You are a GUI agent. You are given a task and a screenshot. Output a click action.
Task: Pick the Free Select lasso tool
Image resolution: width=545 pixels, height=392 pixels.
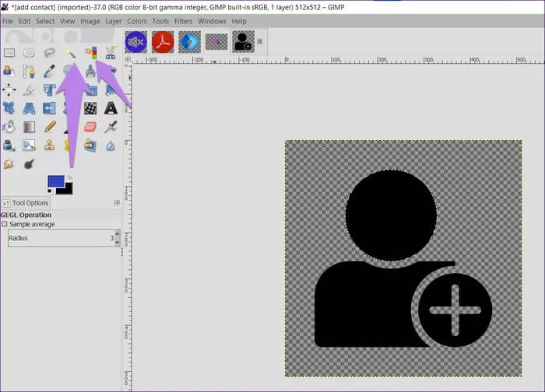[x=49, y=53]
